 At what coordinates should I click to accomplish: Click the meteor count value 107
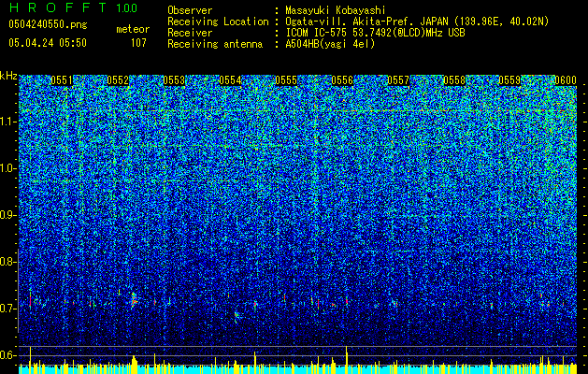coord(138,43)
